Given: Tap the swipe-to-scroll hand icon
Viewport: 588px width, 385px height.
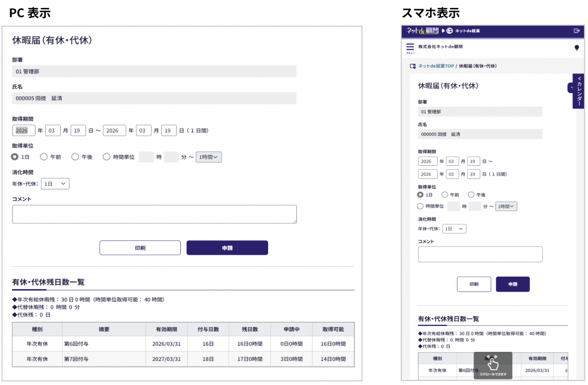Looking at the screenshot, I should pos(493,364).
